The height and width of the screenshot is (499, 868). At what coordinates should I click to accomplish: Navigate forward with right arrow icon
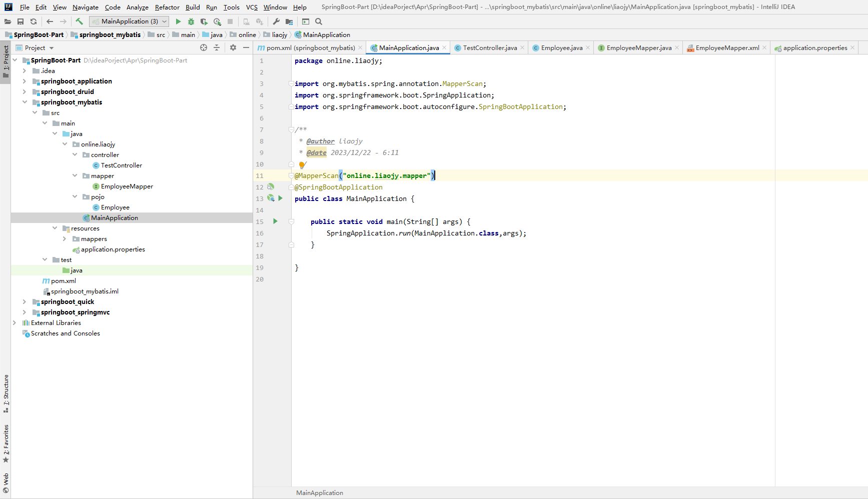[63, 21]
